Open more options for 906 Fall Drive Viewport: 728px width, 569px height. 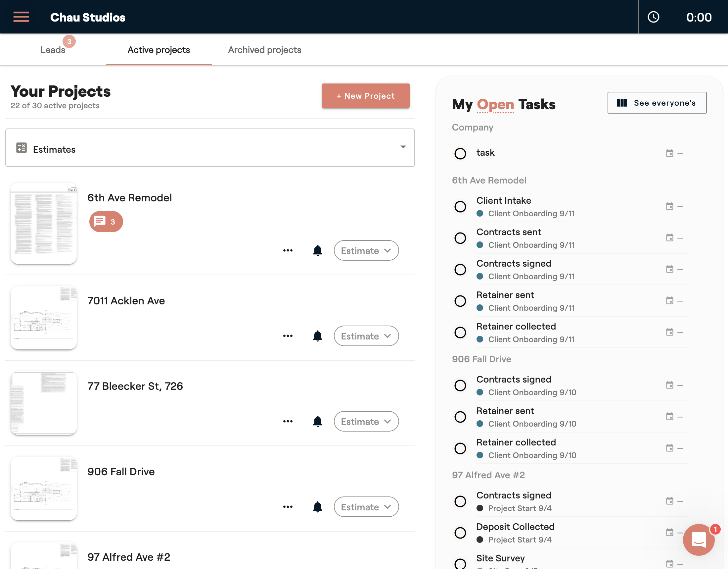pos(288,507)
